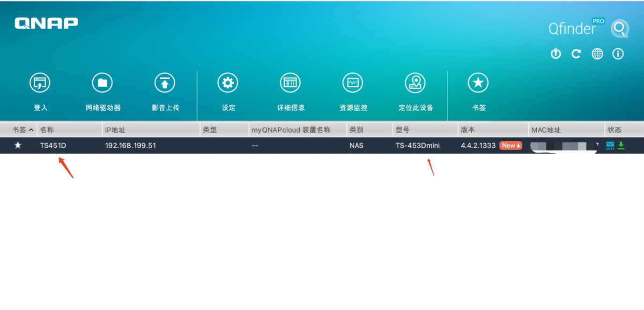Open the 资源监控 resource monitor
Image resolution: width=644 pixels, height=310 pixels.
353,83
